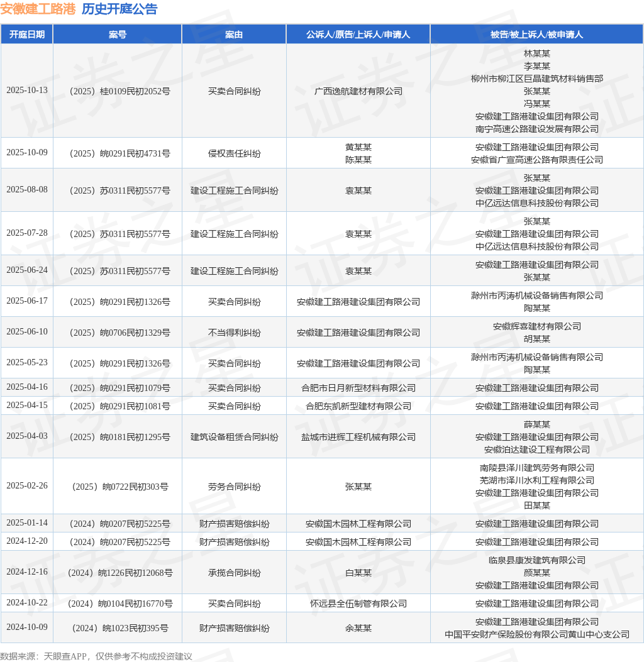Click 滁州市丙涛机械设备销售有限公司 in 2025-06-17 row
644x662 pixels.
point(536,295)
